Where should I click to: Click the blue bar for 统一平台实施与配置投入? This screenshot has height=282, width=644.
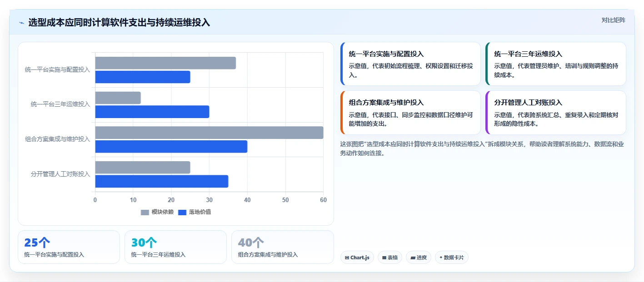[x=143, y=77]
